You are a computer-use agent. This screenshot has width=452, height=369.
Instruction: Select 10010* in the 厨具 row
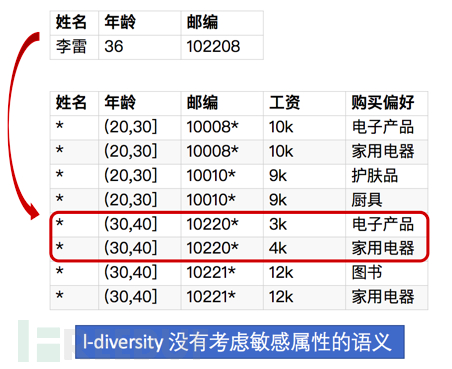222,200
